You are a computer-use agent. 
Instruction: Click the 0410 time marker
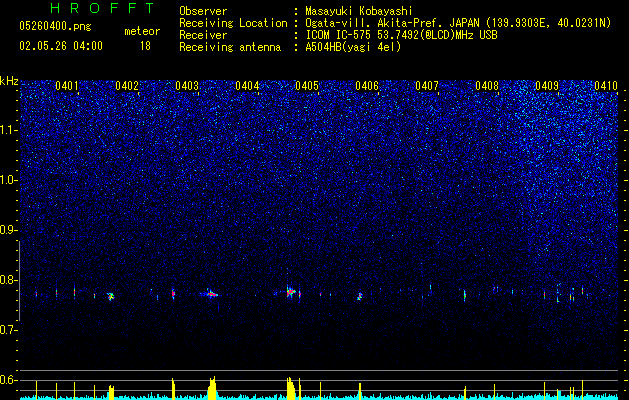pyautogui.click(x=606, y=86)
